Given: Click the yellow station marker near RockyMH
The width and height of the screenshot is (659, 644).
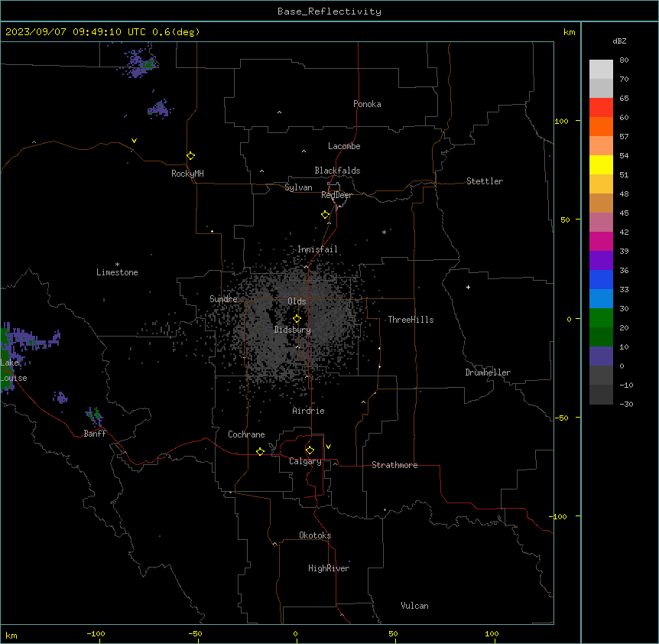Looking at the screenshot, I should pyautogui.click(x=191, y=156).
